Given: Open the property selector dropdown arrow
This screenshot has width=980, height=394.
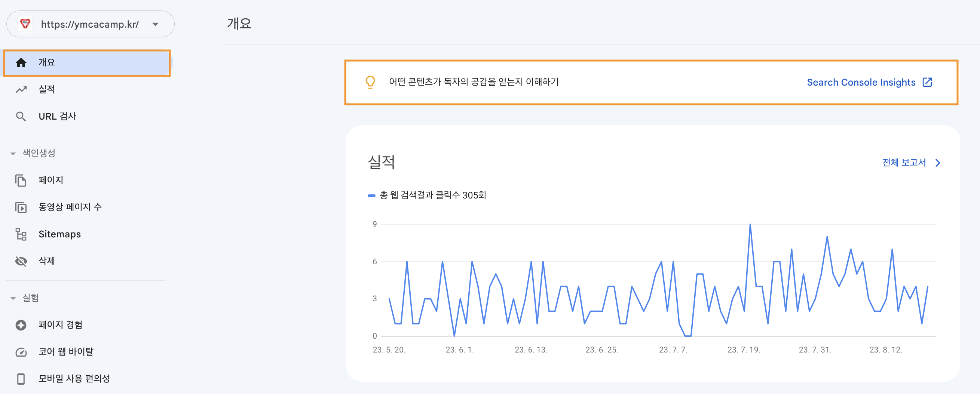Looking at the screenshot, I should click(x=155, y=24).
